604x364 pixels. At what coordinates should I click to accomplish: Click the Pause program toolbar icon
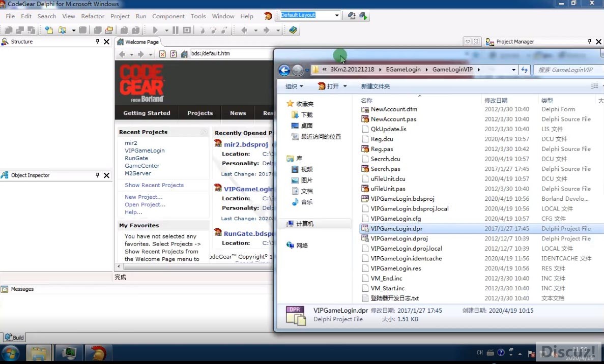point(175,30)
